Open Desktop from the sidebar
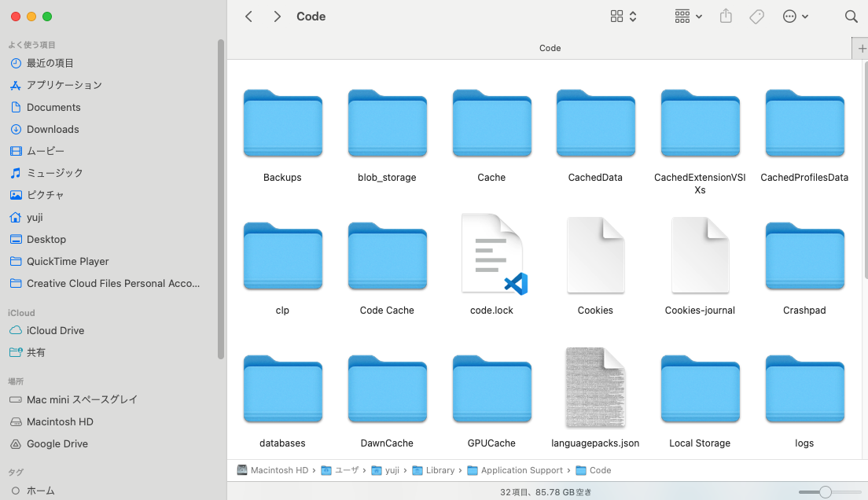The image size is (868, 500). click(x=46, y=239)
